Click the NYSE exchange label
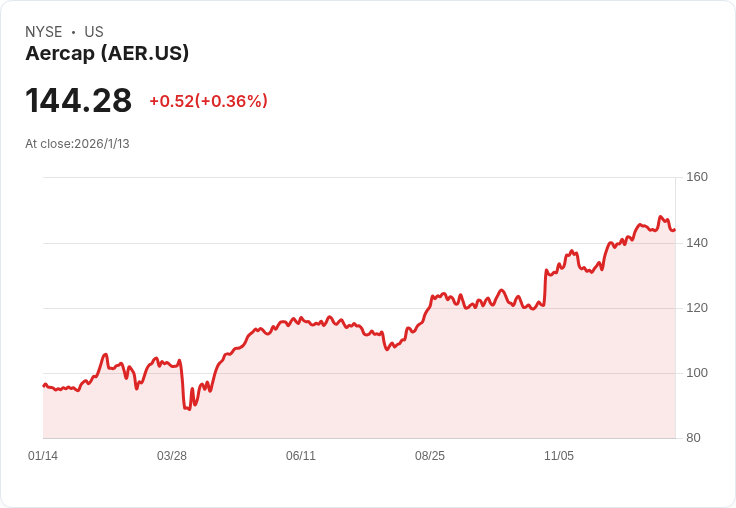This screenshot has height=508, width=736. tap(44, 32)
